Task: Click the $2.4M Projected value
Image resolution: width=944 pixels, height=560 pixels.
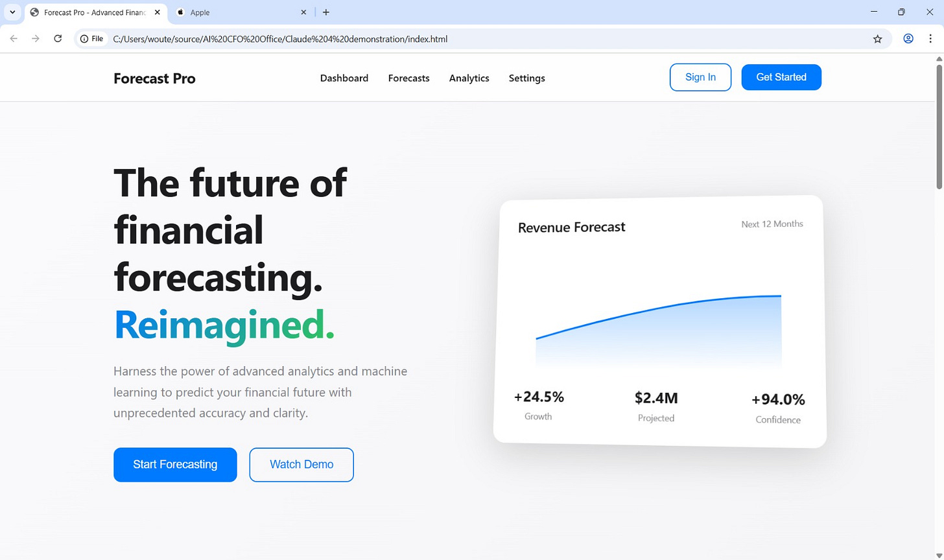Action: [x=656, y=398]
